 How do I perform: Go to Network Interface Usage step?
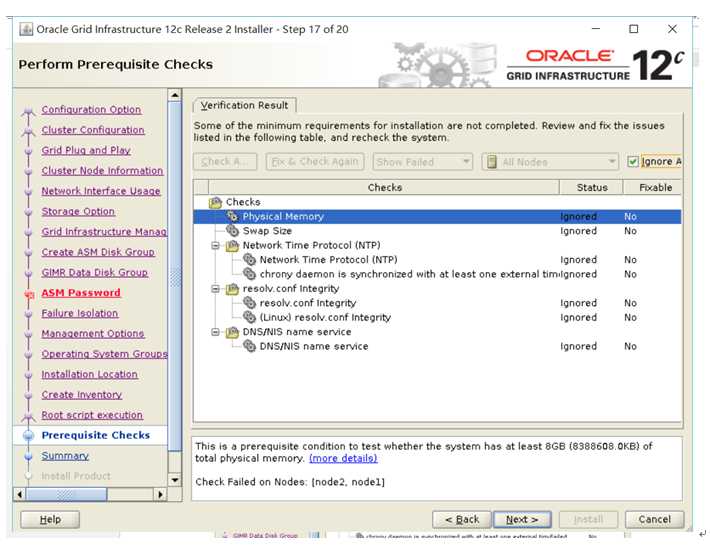[101, 191]
